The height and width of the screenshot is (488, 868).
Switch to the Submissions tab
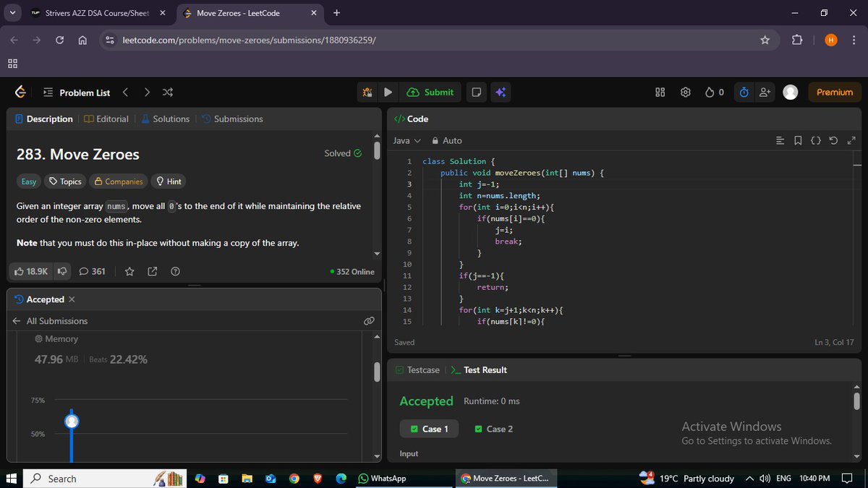[x=231, y=119]
